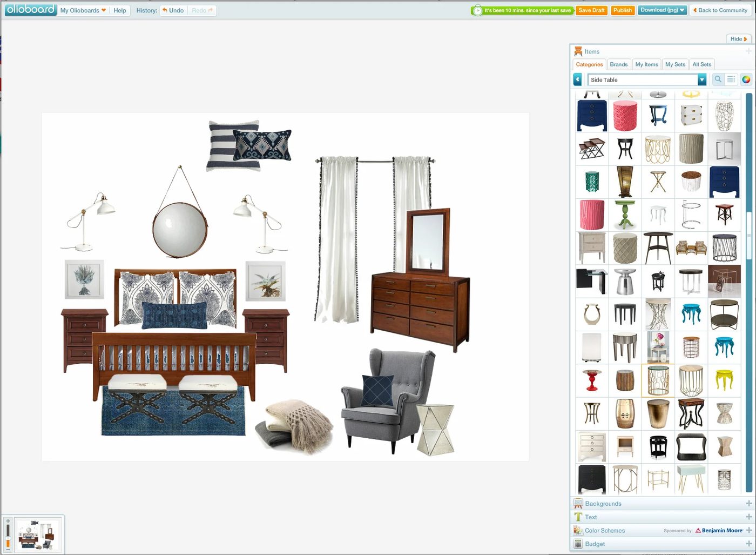The height and width of the screenshot is (555, 756).
Task: Switch to the My Items tab
Action: pyautogui.click(x=646, y=64)
